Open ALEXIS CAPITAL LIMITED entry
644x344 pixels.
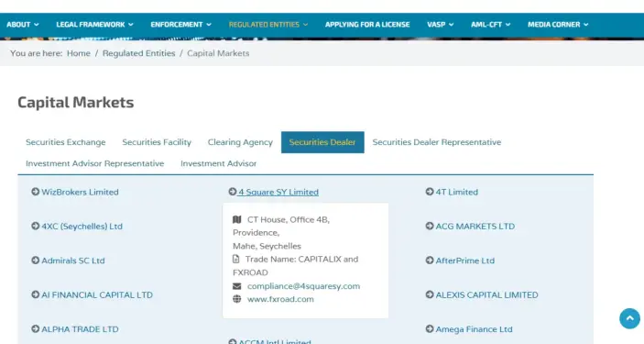click(486, 294)
